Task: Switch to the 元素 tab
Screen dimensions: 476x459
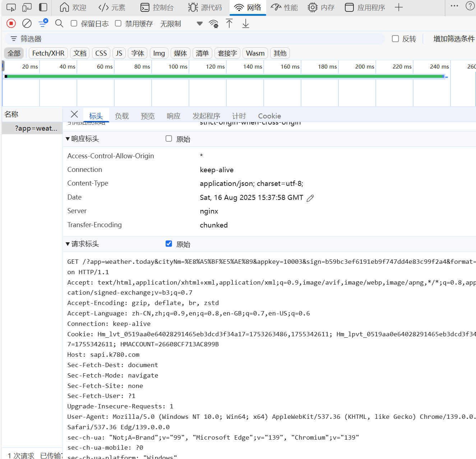Action: pyautogui.click(x=112, y=8)
